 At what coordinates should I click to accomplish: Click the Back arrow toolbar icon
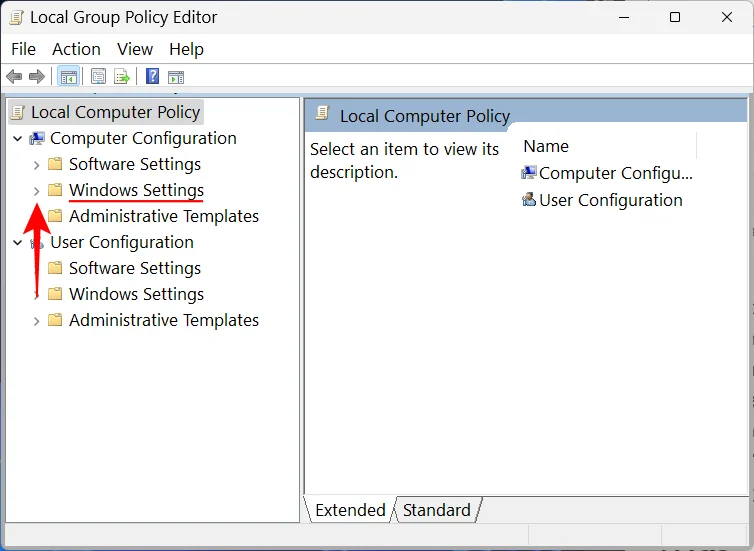(14, 77)
